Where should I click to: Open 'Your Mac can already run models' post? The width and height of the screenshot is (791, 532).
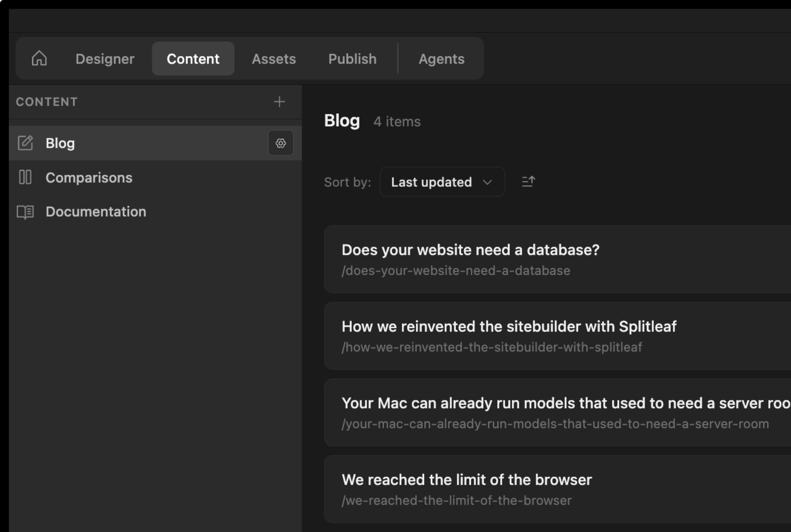click(557, 413)
